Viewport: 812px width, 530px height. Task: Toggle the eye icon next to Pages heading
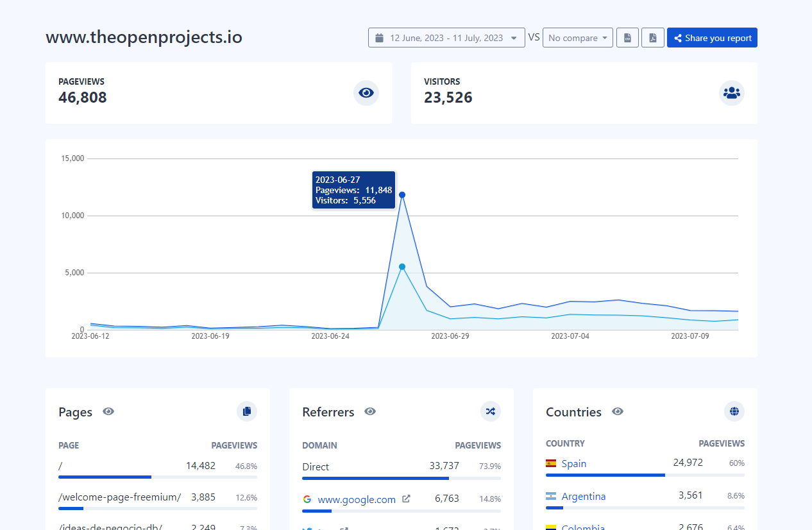click(x=108, y=412)
